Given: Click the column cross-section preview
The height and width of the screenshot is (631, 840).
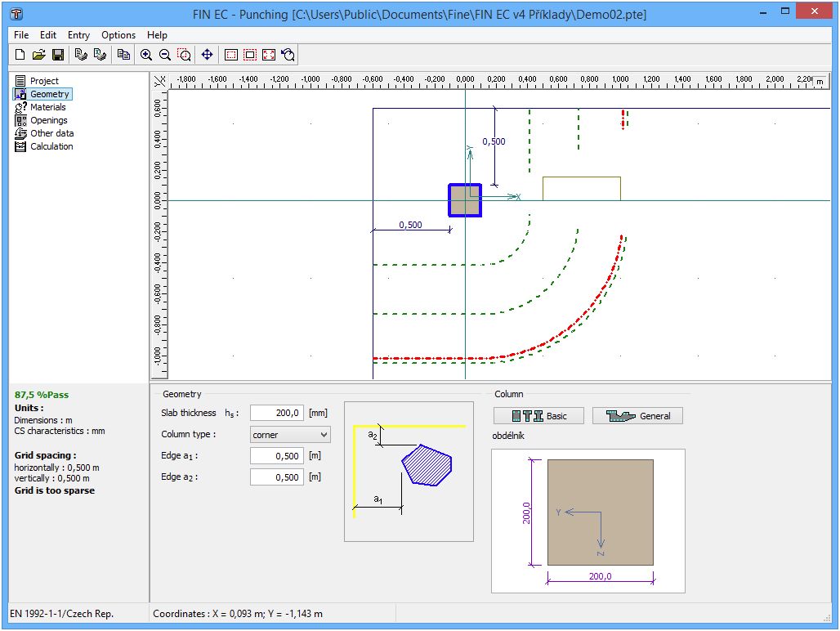Looking at the screenshot, I should [x=588, y=521].
